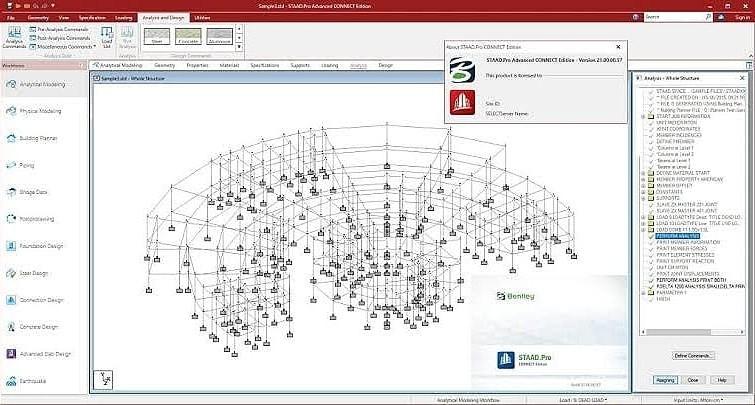Toggle checkmark for PERFORM ANALYSIS command
The image size is (755, 405).
click(x=651, y=236)
